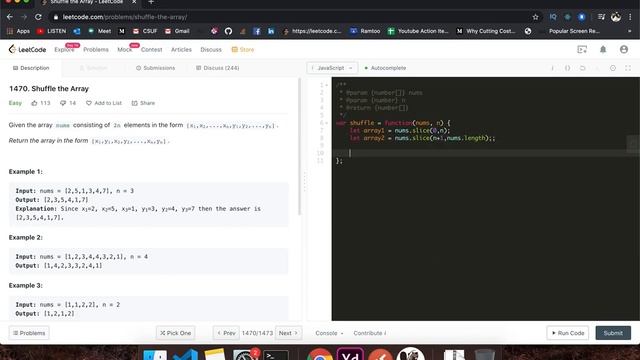
Task: Open the GitHub bookmark icon
Action: (228, 31)
